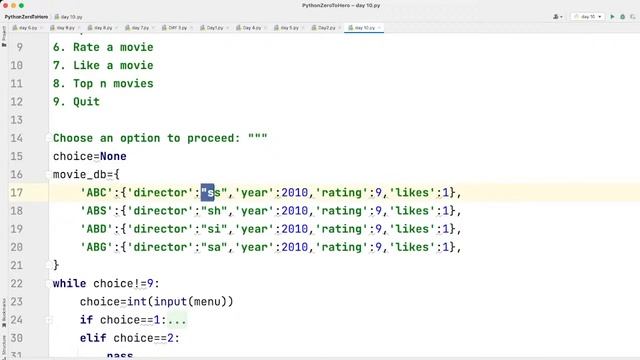This screenshot has width=640, height=360.
Task: Collapse the movie_db dictionary fold on line 16
Action: click(49, 174)
